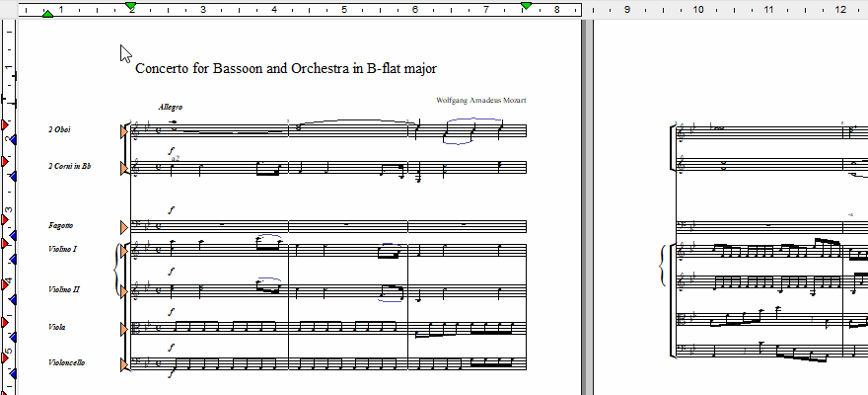This screenshot has height=395, width=868.
Task: Click the treble clef on the 2 Oboi staff
Action: click(x=136, y=132)
